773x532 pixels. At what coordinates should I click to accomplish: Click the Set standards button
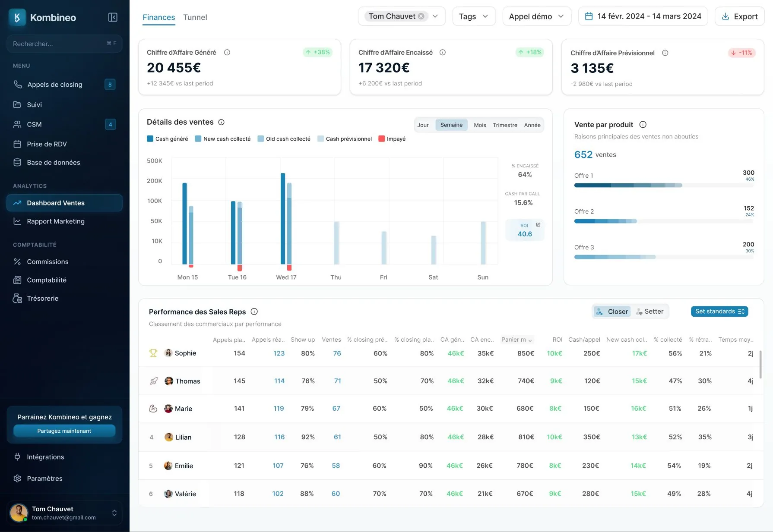point(719,312)
